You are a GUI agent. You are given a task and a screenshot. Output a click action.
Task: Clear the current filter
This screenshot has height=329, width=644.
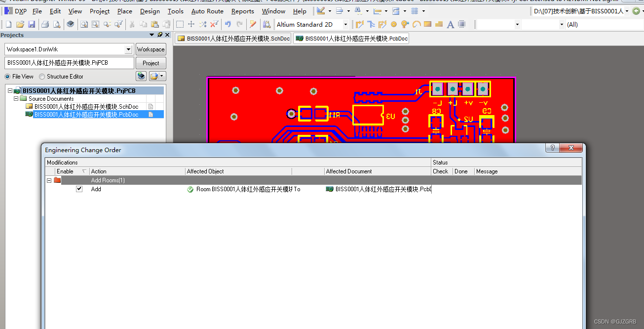coord(214,24)
